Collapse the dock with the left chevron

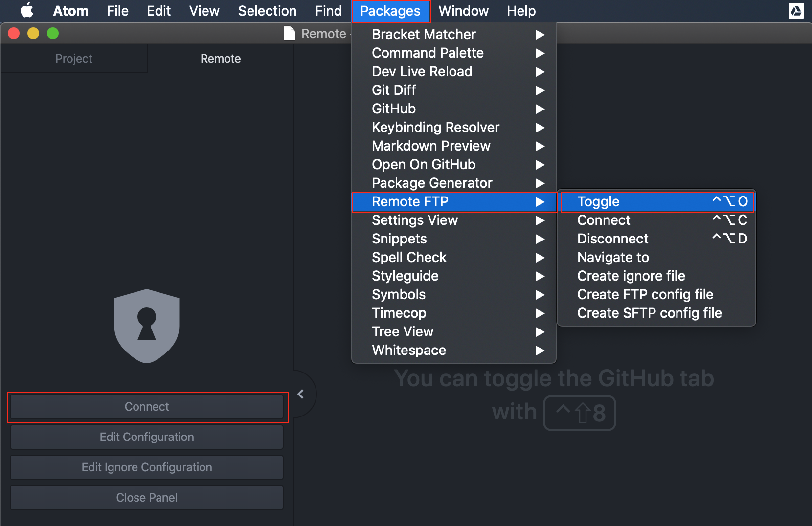[301, 394]
